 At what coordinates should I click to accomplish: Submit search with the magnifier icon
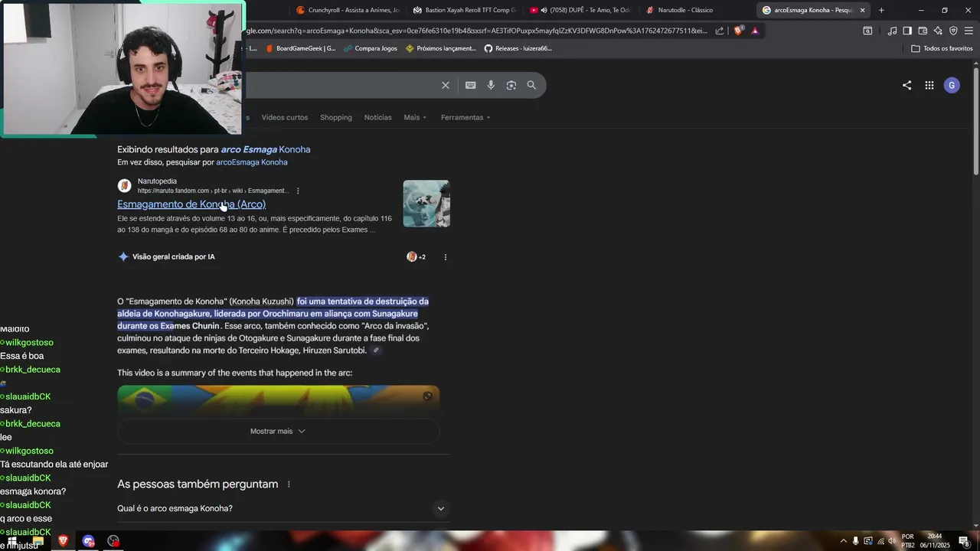pyautogui.click(x=531, y=85)
